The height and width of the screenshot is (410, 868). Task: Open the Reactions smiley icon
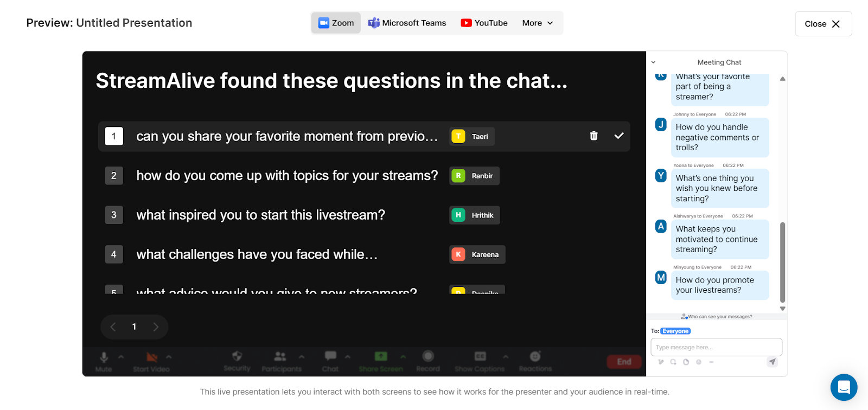tap(535, 356)
